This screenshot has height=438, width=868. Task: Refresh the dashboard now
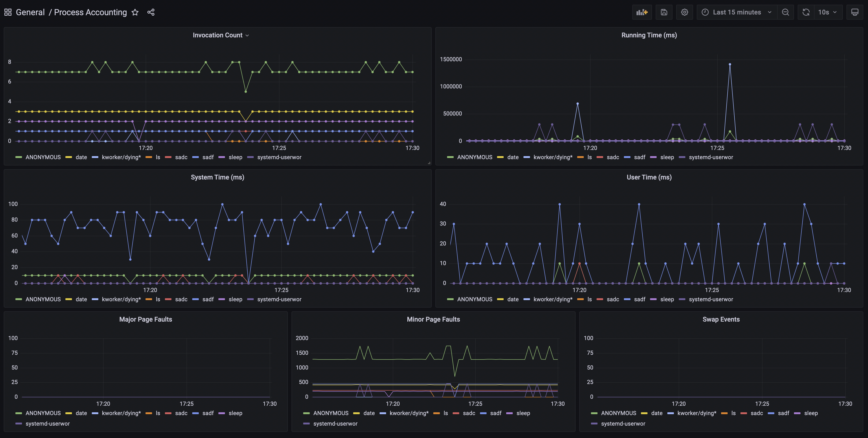click(806, 12)
